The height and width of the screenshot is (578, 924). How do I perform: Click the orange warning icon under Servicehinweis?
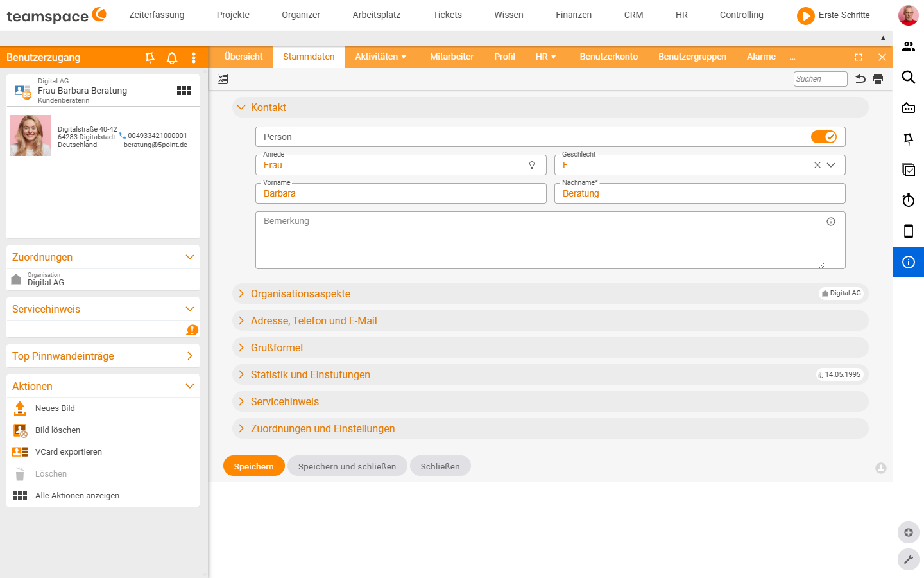[x=192, y=329]
